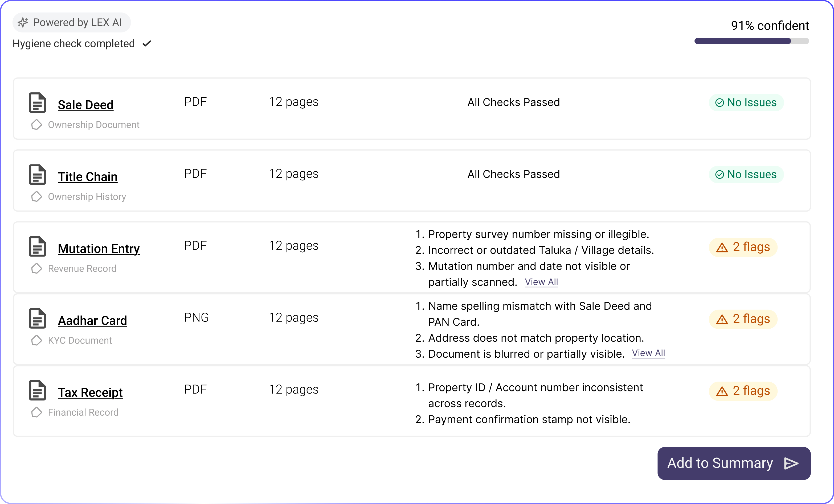Expand View All for Aadhar Card issues
Viewport: 834px width, 504px height.
[x=648, y=353]
